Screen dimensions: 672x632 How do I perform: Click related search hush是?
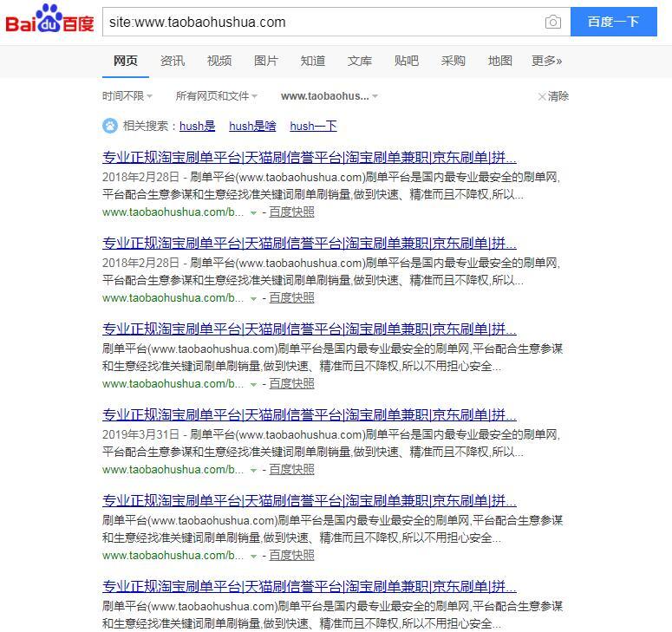tap(197, 127)
